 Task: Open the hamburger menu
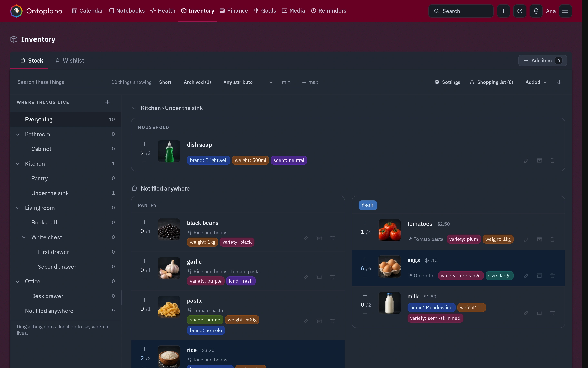click(565, 11)
